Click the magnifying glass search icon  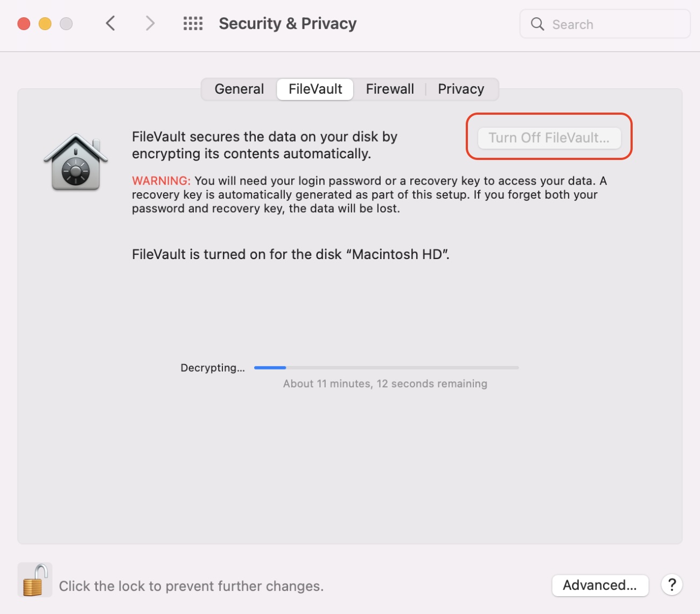[x=537, y=24]
